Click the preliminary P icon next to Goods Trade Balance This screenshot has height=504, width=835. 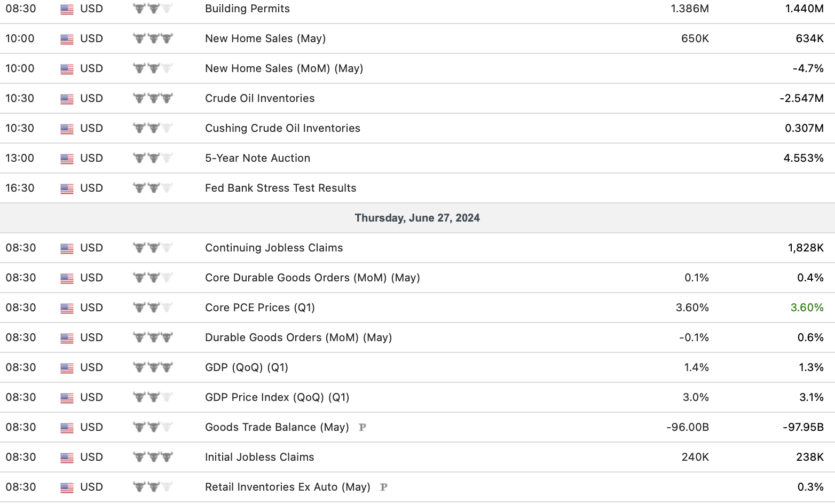[363, 427]
